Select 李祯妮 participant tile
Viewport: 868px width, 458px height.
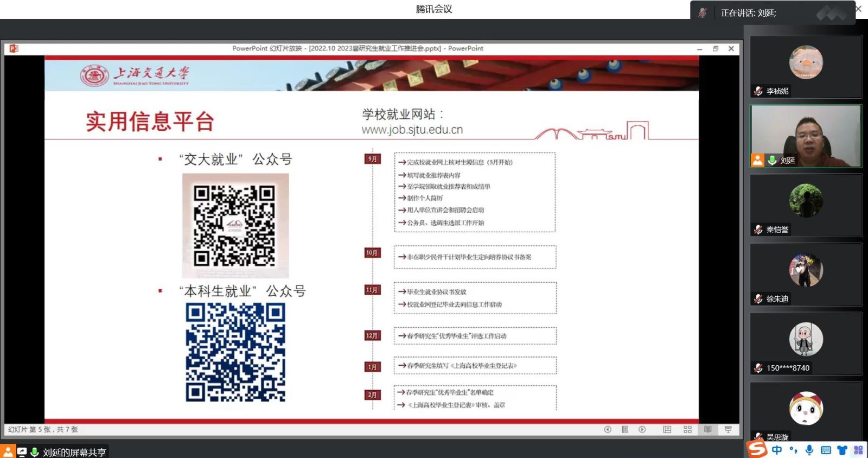coord(806,66)
